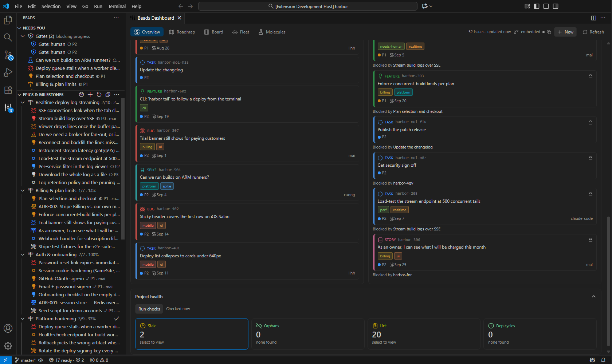Viewport: 612px width, 364px height.
Task: Toggle the primary side bar
Action: coord(537,6)
